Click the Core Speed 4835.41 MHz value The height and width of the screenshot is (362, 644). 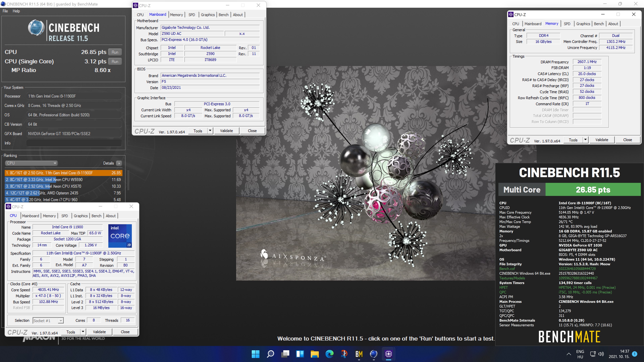tap(48, 290)
